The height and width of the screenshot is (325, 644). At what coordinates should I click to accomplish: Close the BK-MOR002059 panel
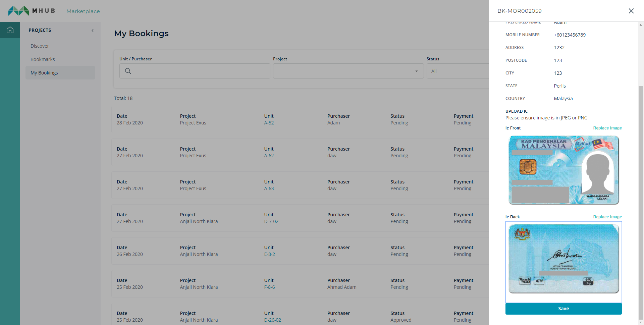click(631, 11)
